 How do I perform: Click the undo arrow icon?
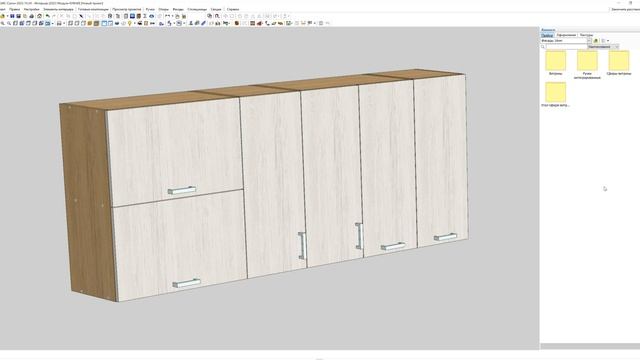[x=48, y=16]
